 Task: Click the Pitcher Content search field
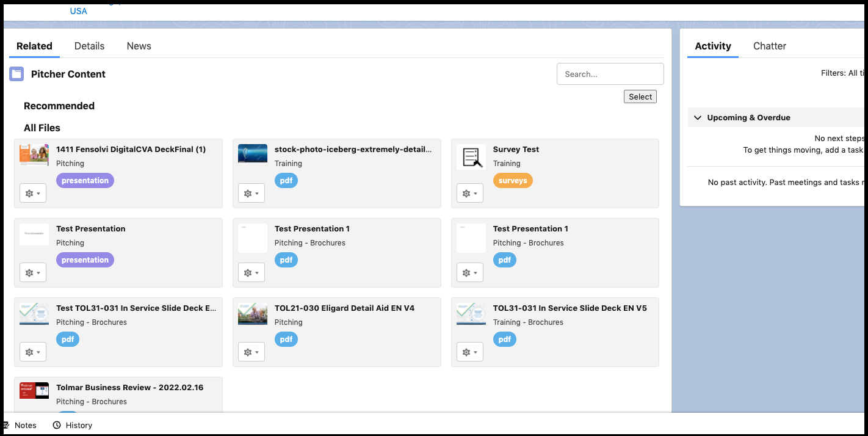click(x=610, y=74)
